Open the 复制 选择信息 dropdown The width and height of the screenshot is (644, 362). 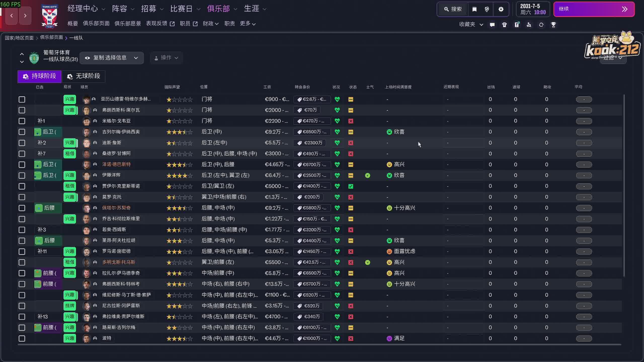(x=112, y=58)
